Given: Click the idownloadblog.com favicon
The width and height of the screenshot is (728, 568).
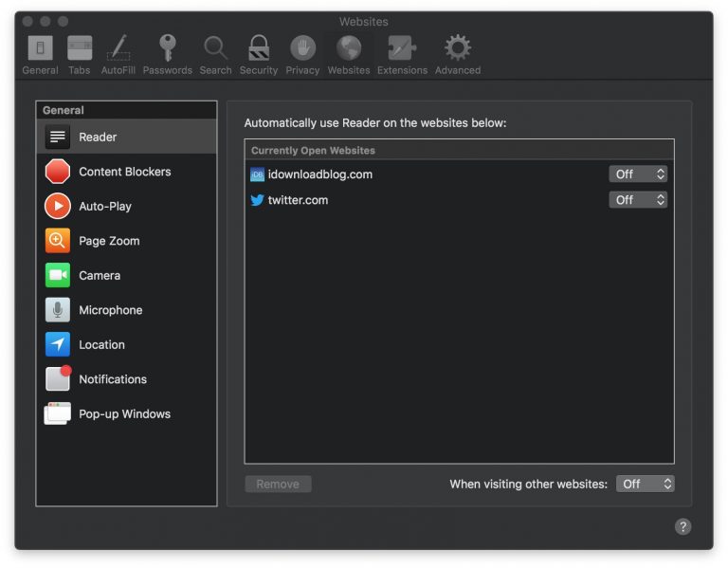Looking at the screenshot, I should point(257,174).
